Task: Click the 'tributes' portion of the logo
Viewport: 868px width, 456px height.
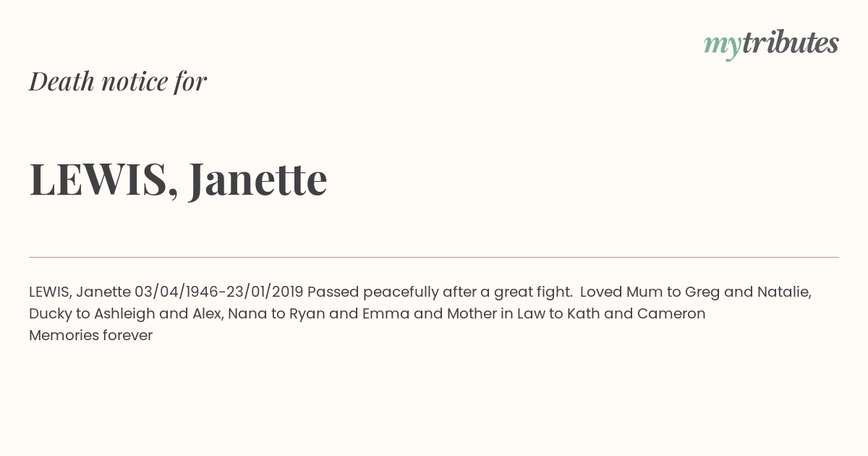Action: [791, 43]
